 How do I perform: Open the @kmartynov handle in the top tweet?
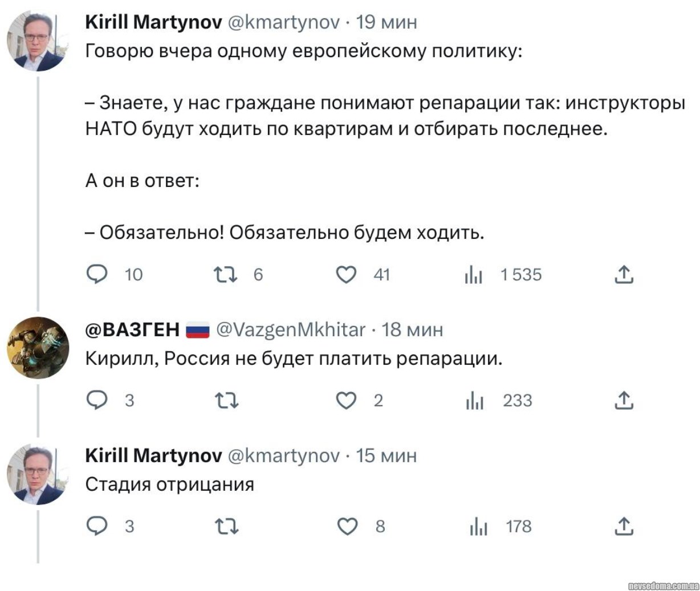tap(283, 22)
